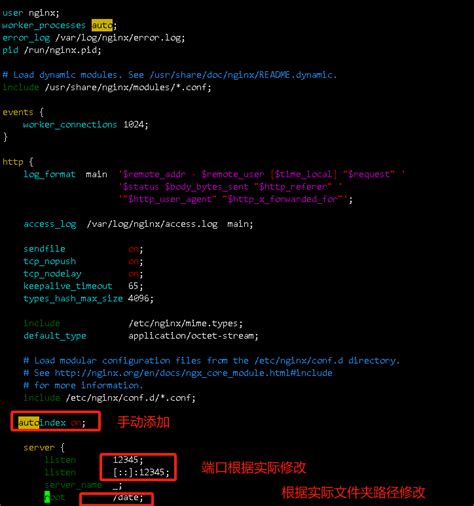
Task: Click the /date root path value
Action: coord(125,497)
